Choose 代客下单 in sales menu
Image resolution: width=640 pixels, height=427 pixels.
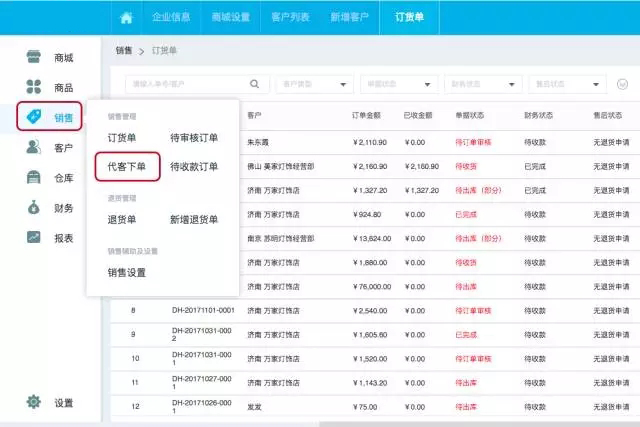127,167
